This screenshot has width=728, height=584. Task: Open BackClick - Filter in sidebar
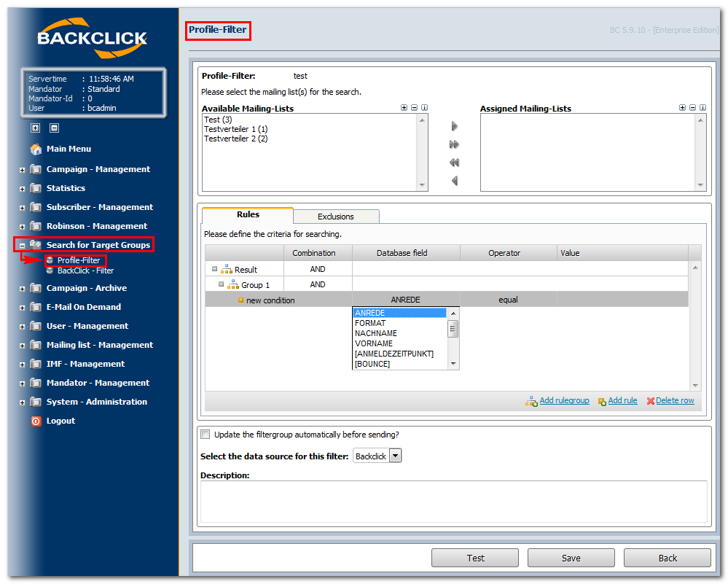(85, 271)
